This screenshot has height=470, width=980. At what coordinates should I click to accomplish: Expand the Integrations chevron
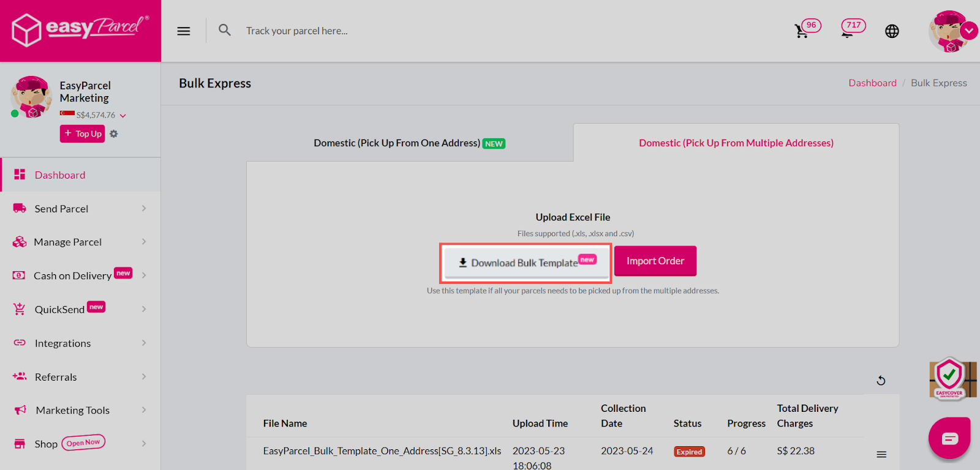(x=144, y=343)
